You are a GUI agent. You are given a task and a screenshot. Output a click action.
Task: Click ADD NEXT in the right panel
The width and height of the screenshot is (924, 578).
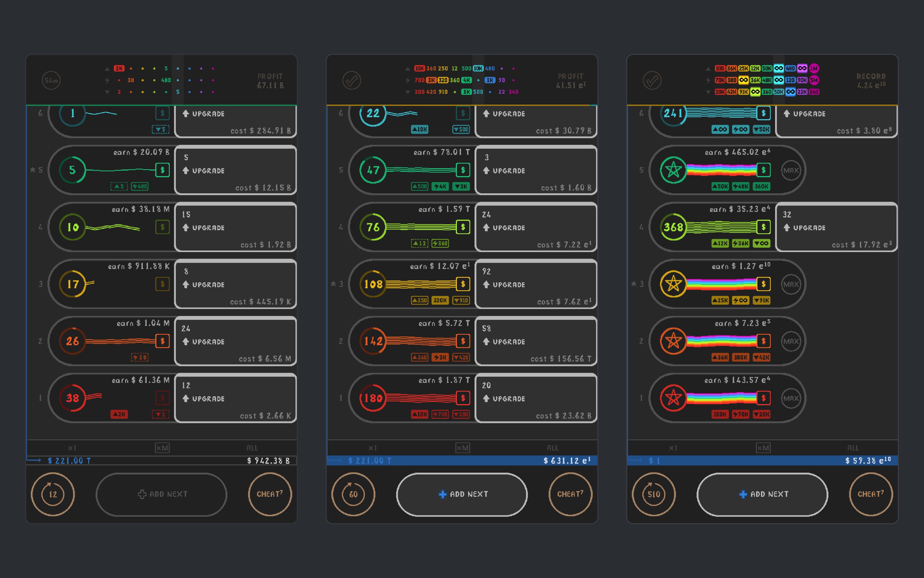pos(763,494)
